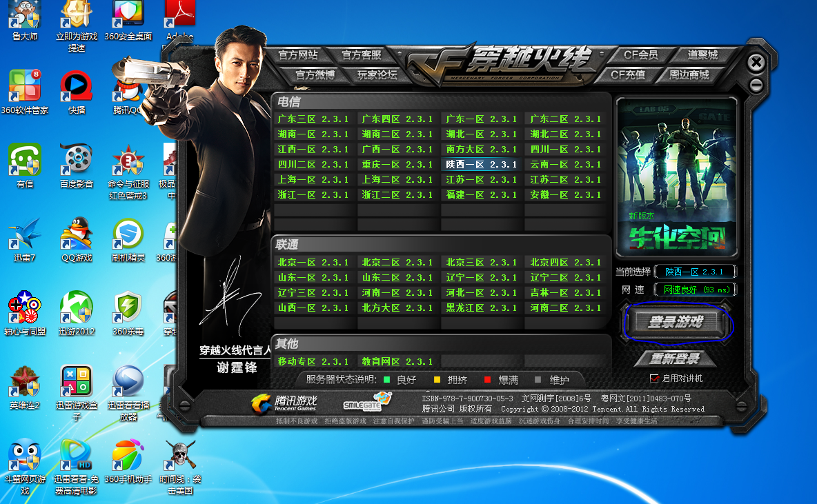Viewport: 817px width, 504px height.
Task: Select server 北方大区 2.3.1
Action: click(x=397, y=308)
